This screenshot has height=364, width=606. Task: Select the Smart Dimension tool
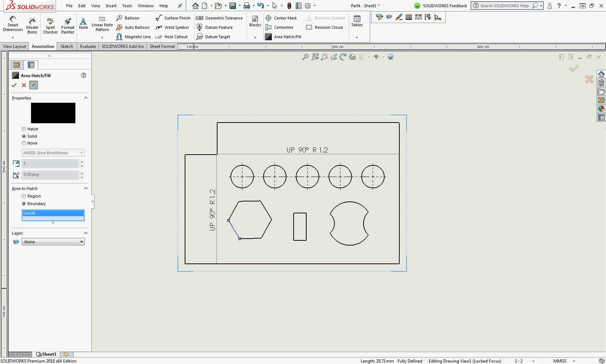(x=13, y=24)
